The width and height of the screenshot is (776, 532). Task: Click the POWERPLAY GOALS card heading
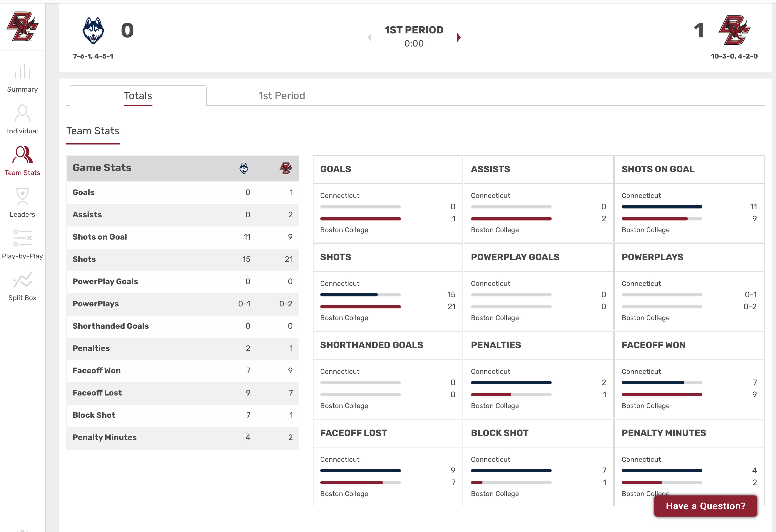click(515, 257)
